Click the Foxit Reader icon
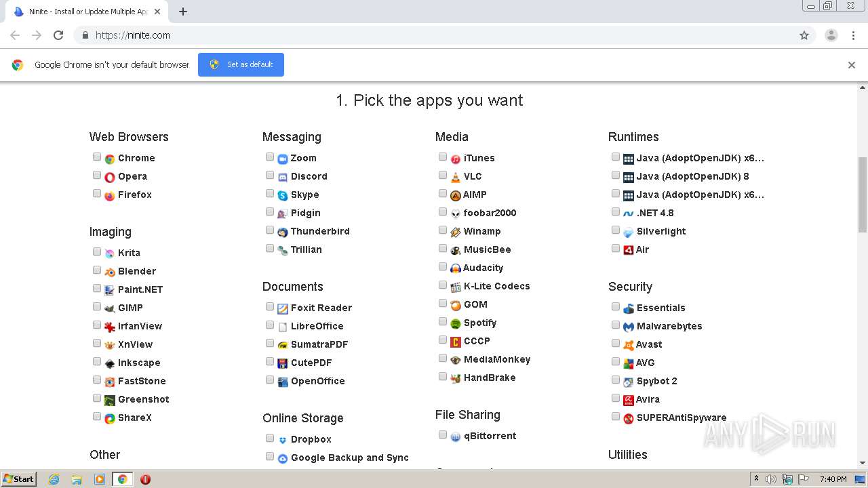868x488 pixels. pos(283,308)
